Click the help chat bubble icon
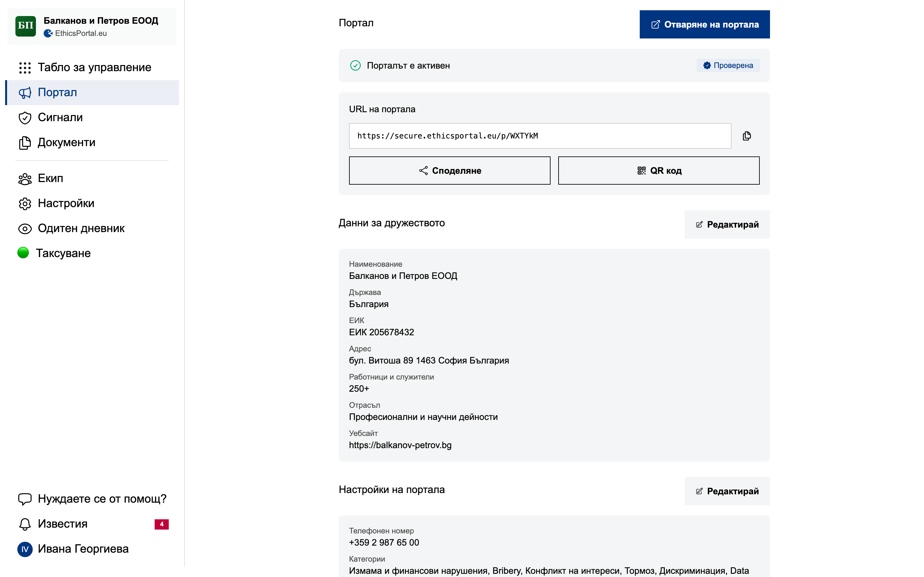Viewport: 924px width, 577px height. (24, 498)
